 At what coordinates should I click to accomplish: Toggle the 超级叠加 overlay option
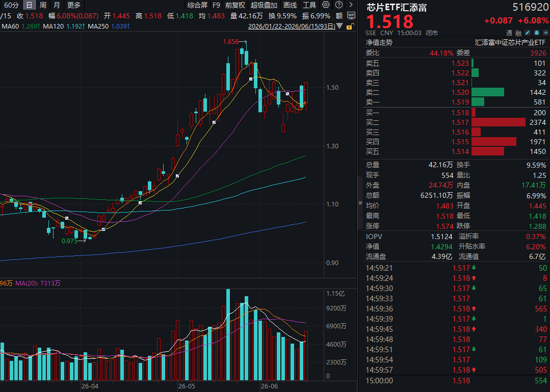[x=264, y=5]
